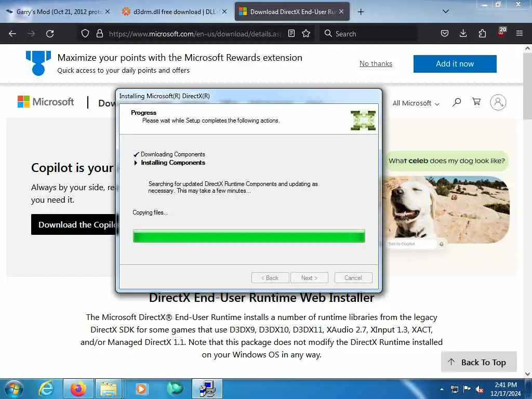Expand the All Microsoft dropdown
This screenshot has width=532, height=399.
416,103
